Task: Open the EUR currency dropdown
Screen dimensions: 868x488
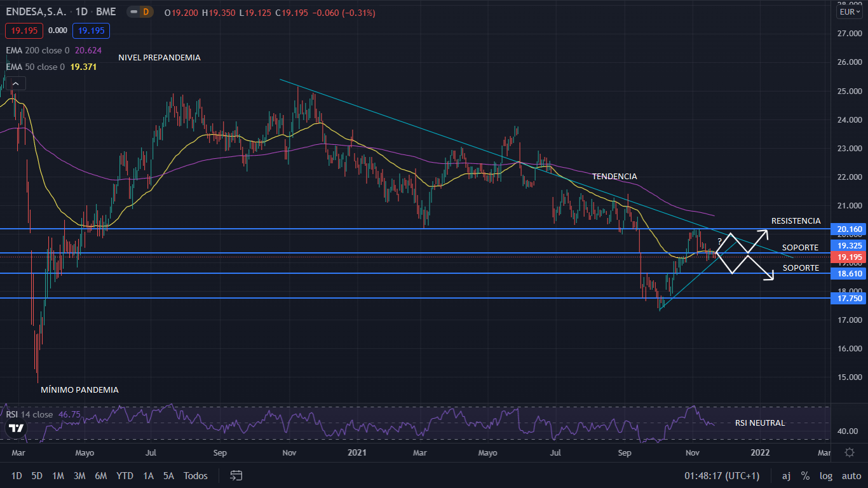Action: click(850, 12)
